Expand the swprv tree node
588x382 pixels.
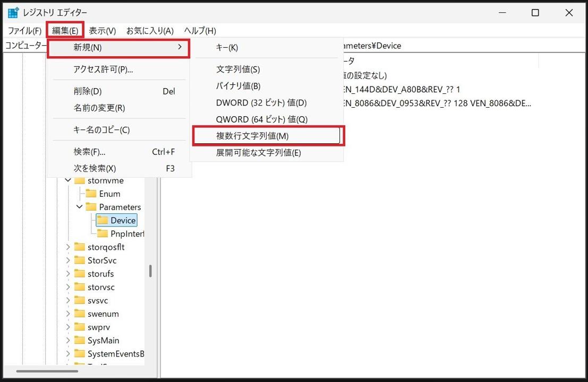pyautogui.click(x=68, y=327)
